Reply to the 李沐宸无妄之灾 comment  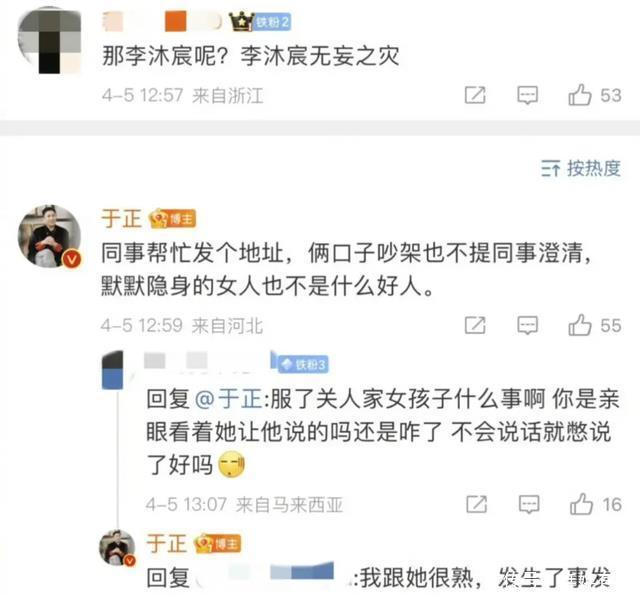(527, 95)
